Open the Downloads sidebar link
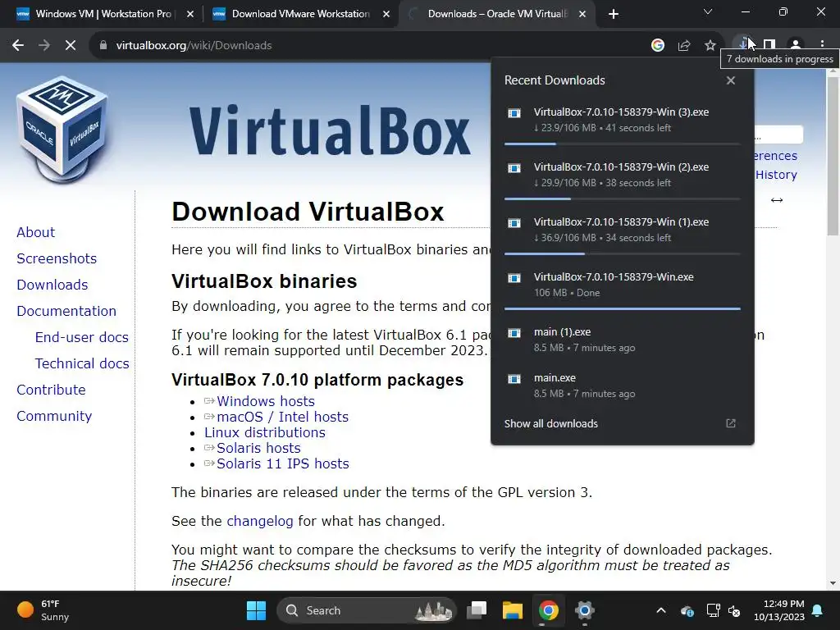Image resolution: width=840 pixels, height=630 pixels. click(x=52, y=285)
